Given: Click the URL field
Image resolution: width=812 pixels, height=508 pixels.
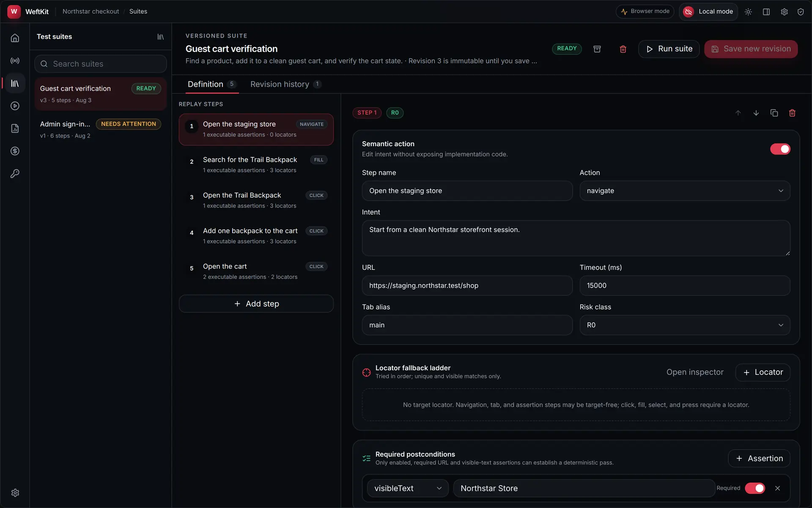Looking at the screenshot, I should [467, 286].
